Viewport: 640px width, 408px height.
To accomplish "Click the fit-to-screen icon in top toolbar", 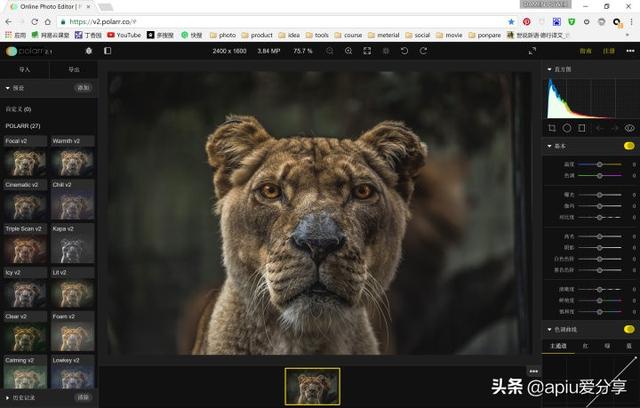I will click(x=367, y=51).
